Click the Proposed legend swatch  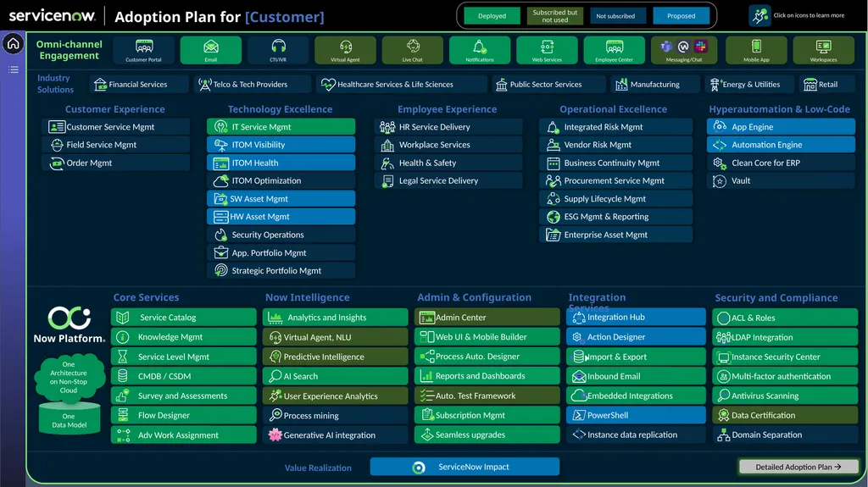pyautogui.click(x=682, y=16)
